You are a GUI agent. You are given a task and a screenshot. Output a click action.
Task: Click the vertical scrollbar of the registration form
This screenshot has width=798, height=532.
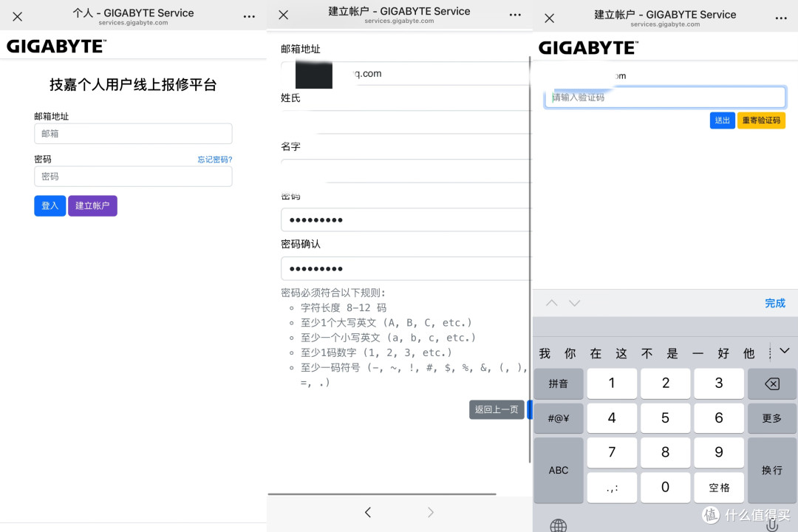pyautogui.click(x=530, y=259)
